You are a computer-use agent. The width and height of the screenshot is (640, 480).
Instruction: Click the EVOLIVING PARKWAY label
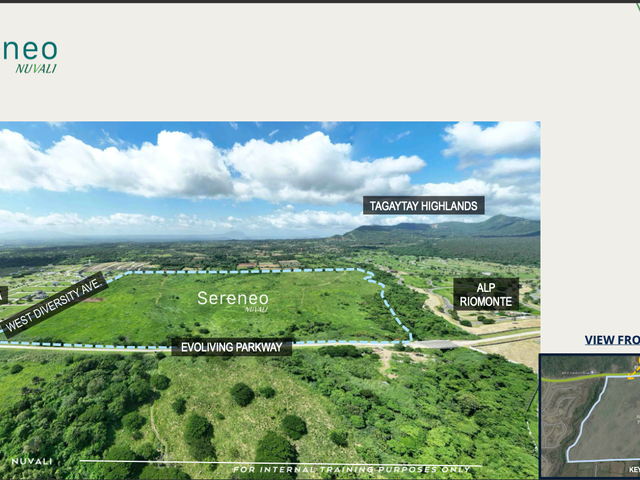[231, 347]
